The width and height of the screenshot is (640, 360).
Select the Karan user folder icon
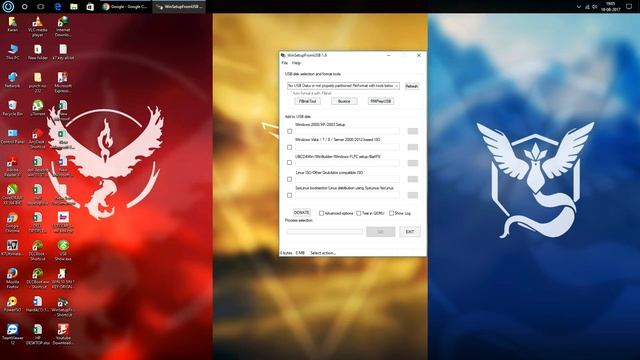pyautogui.click(x=12, y=24)
